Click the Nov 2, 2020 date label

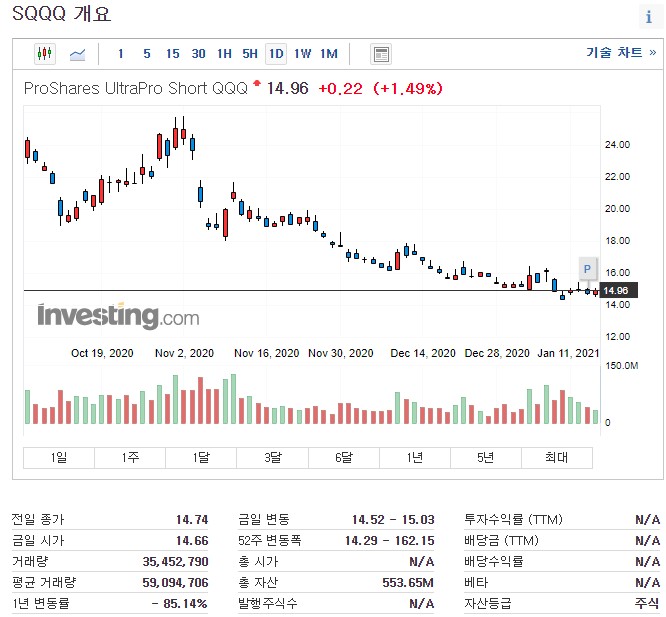(x=184, y=353)
